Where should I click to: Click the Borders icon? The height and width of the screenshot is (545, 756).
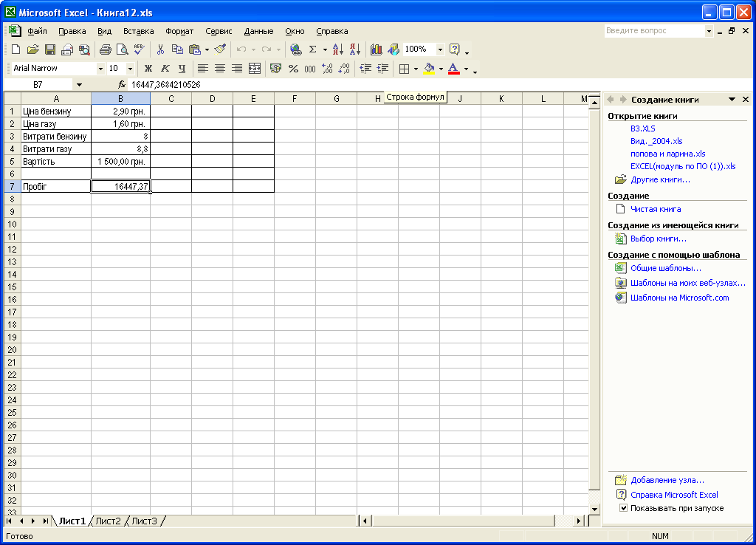[404, 69]
